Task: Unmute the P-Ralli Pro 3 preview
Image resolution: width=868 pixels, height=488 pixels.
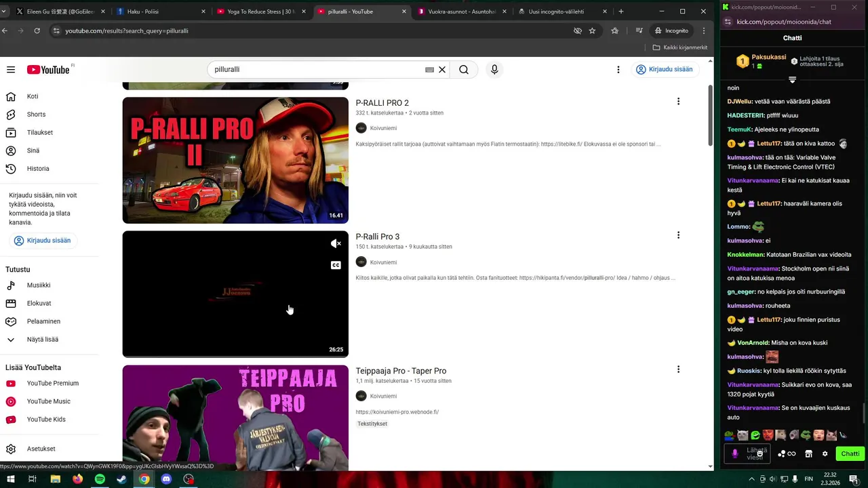Action: pyautogui.click(x=336, y=244)
